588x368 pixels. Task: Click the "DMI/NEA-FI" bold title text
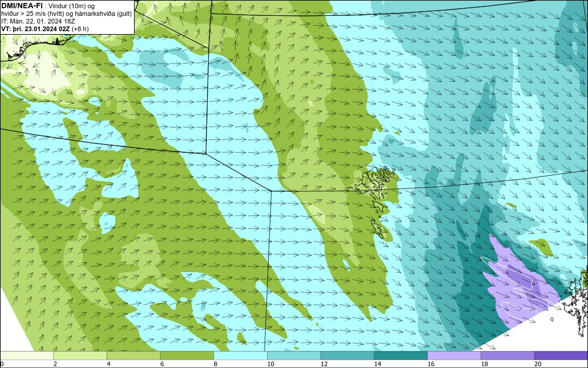point(21,5)
